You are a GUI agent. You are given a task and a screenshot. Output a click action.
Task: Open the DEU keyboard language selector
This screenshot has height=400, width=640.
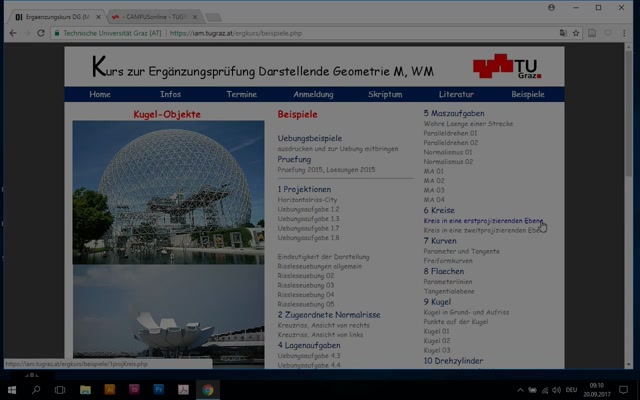pos(573,389)
